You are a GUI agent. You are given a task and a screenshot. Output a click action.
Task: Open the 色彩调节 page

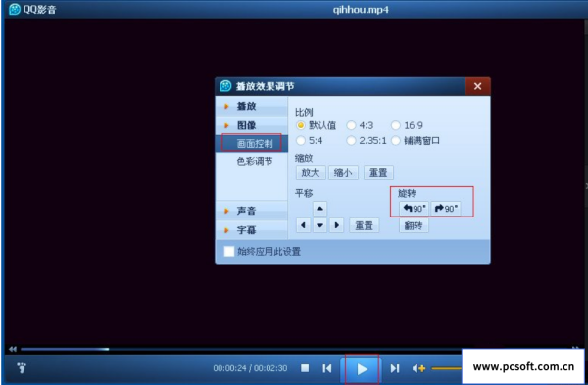coord(254,162)
